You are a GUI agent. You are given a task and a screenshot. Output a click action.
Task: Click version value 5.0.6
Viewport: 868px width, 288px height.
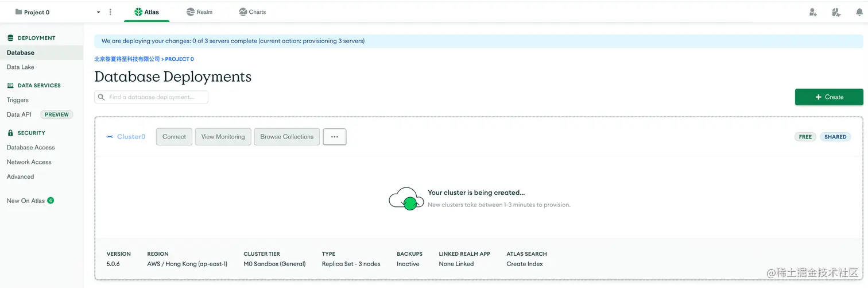[x=113, y=264]
